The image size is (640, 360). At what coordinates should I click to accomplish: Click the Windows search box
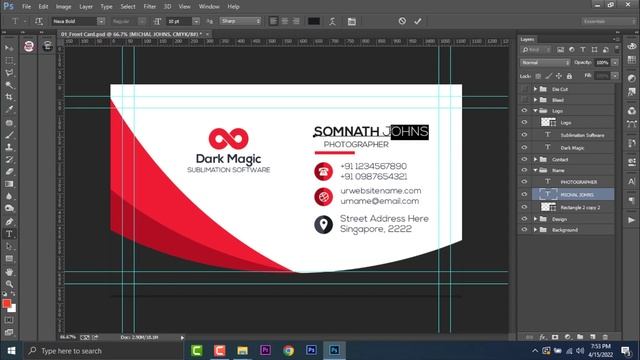click(x=103, y=351)
